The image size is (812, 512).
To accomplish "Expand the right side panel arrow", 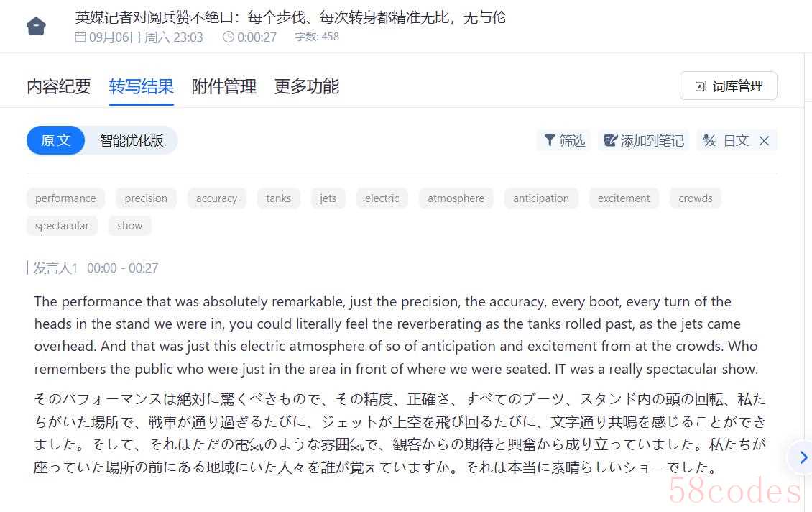I will click(803, 457).
